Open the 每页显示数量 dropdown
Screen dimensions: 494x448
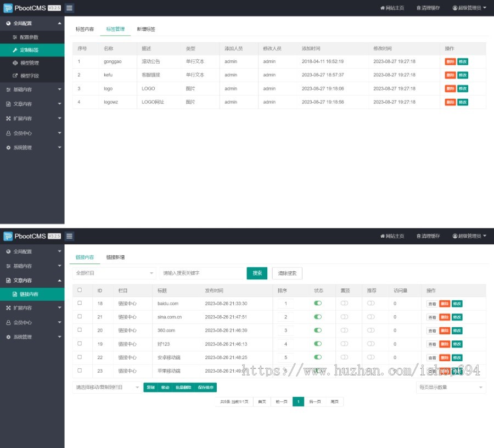point(451,387)
